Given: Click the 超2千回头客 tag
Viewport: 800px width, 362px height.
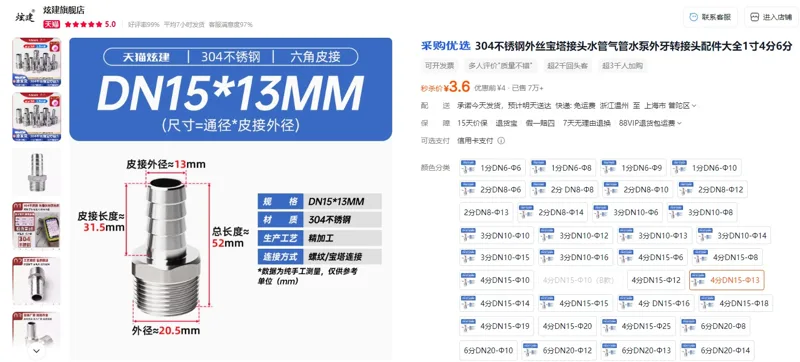Looking at the screenshot, I should coord(567,65).
